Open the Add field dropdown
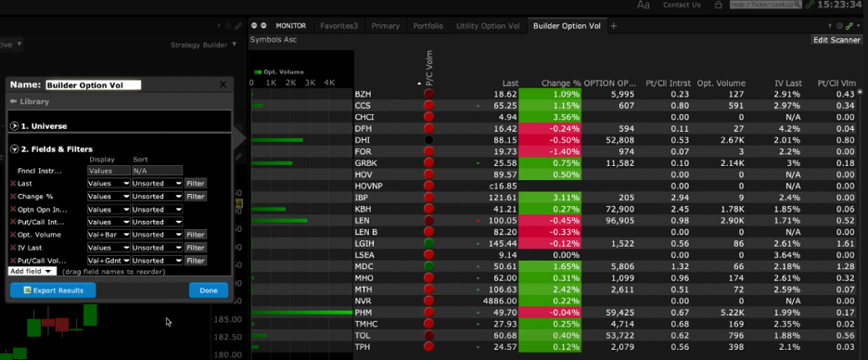The width and height of the screenshot is (868, 360). point(32,271)
